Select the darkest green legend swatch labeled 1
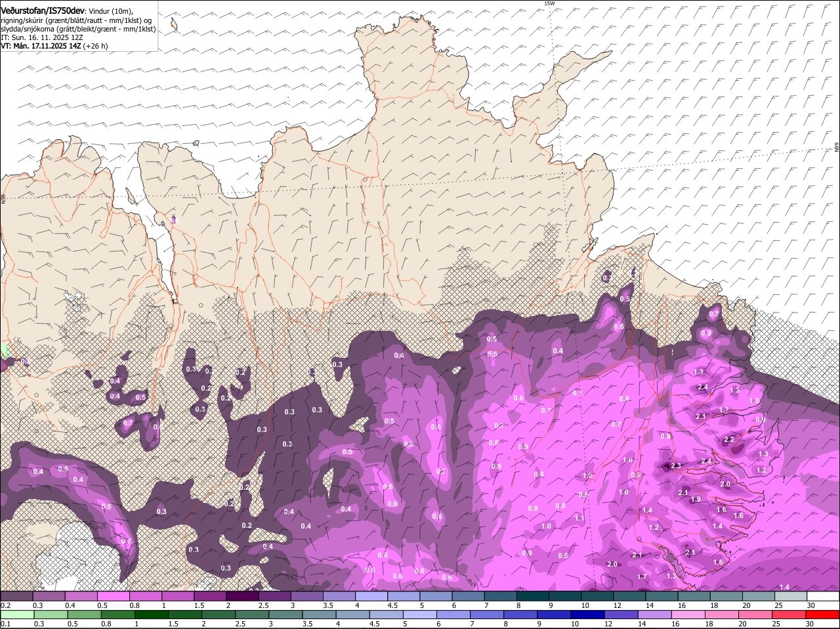 (151, 615)
